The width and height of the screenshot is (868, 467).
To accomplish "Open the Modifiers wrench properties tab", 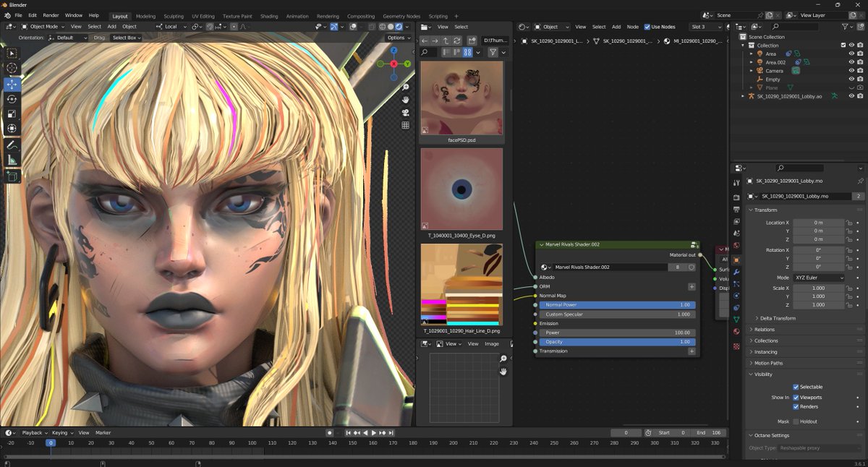I will (x=736, y=271).
